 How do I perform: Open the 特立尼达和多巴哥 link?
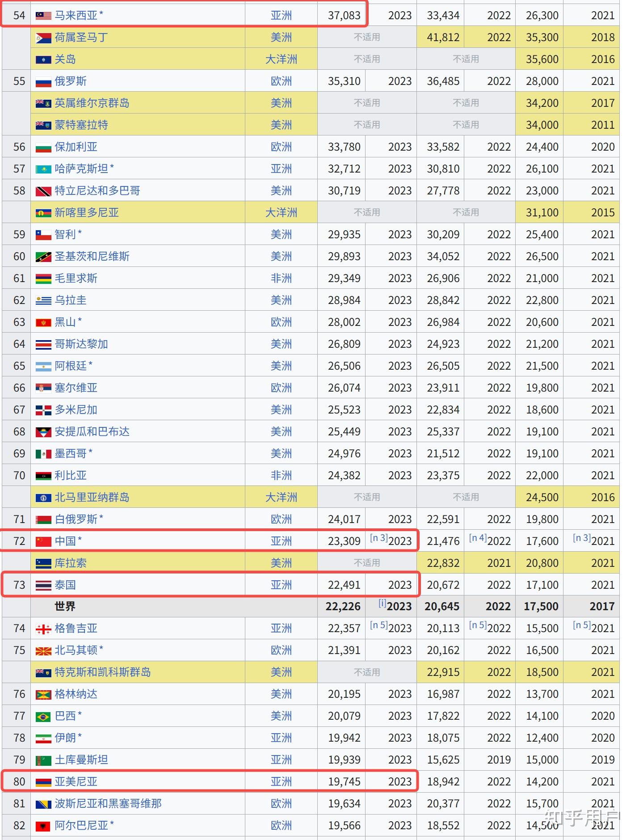pyautogui.click(x=97, y=191)
